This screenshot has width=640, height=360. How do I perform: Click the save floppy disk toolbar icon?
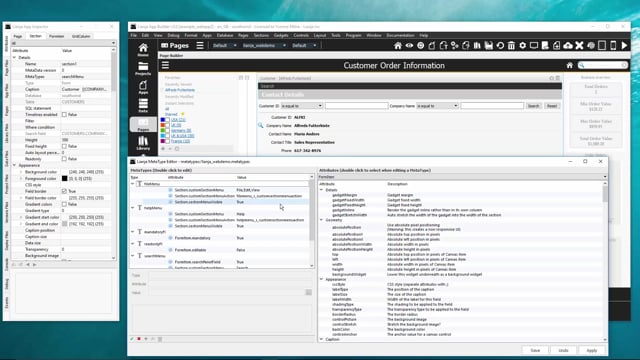[x=489, y=45]
